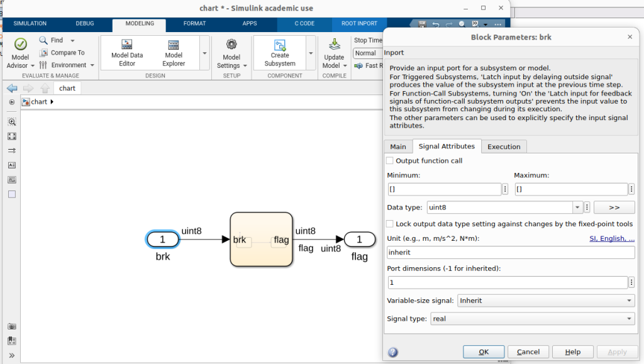Toggle the model browser sidebar icon
Screen dimensions: 644x364
[11, 102]
